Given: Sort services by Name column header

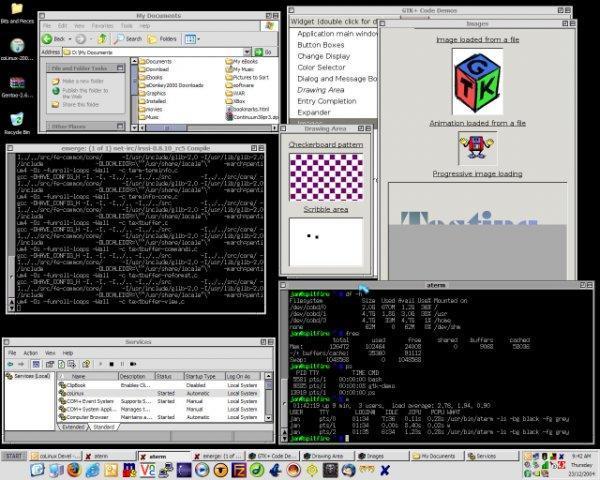Looking at the screenshot, I should (x=87, y=376).
